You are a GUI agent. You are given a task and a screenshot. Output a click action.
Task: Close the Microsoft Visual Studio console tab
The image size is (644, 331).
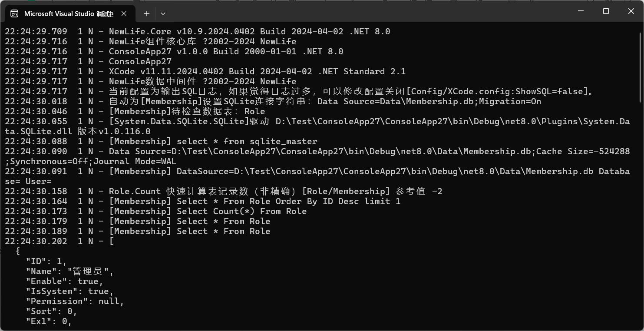tap(124, 13)
